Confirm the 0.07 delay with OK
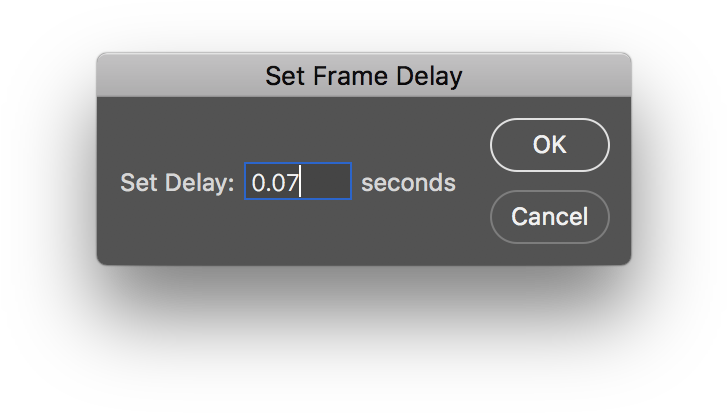Screen dimensions: 727x413 click(x=549, y=145)
